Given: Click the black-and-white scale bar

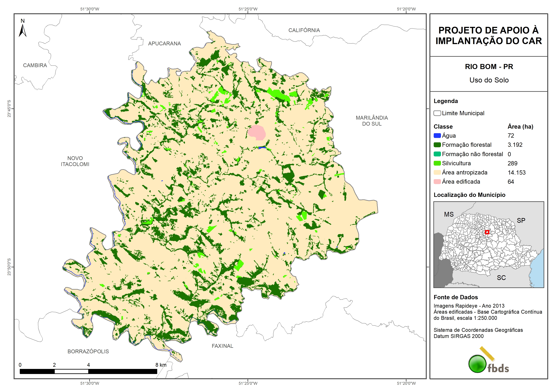Looking at the screenshot, I should [88, 371].
